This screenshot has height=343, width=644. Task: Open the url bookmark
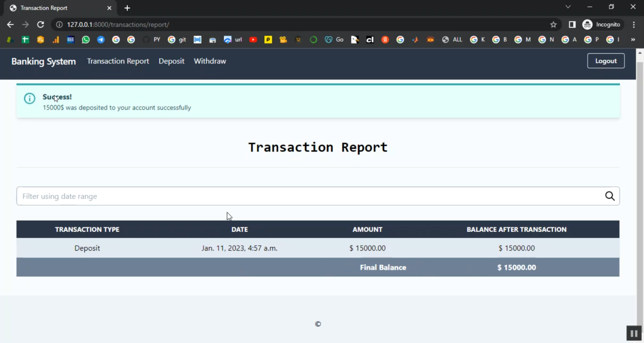[233, 39]
